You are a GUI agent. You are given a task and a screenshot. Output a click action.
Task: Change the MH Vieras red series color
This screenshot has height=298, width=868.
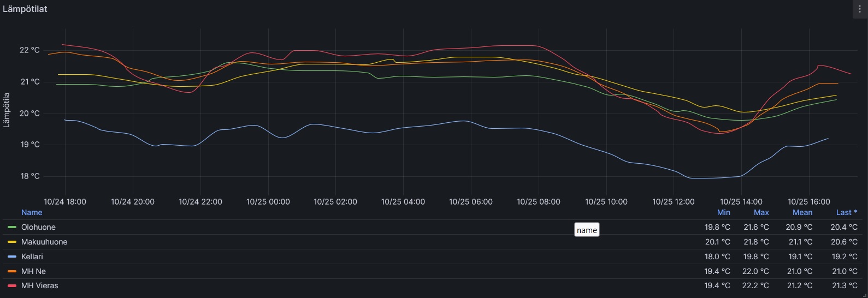click(x=12, y=285)
